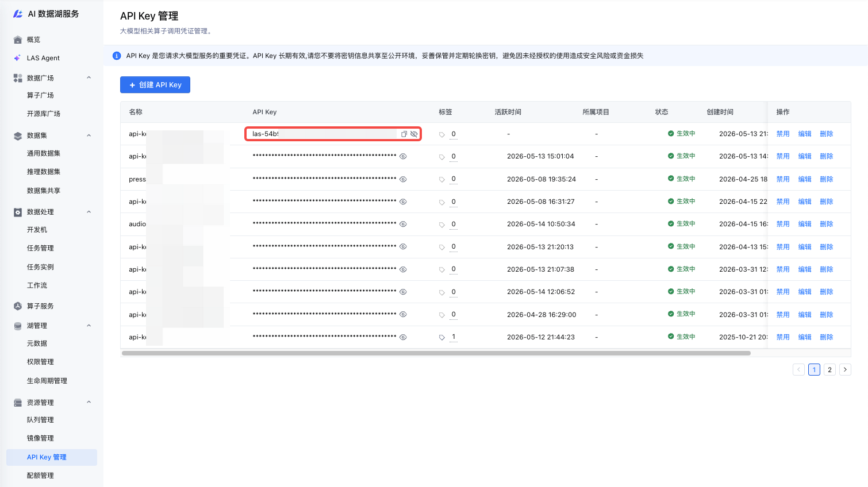Hide the revealed API key with crossed-eye icon
868x487 pixels.
tap(414, 134)
